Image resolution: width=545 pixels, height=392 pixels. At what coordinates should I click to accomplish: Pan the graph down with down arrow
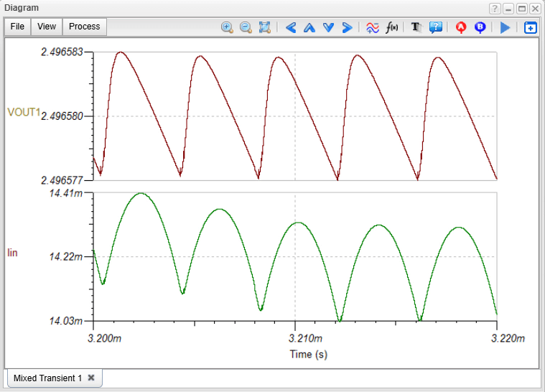328,27
